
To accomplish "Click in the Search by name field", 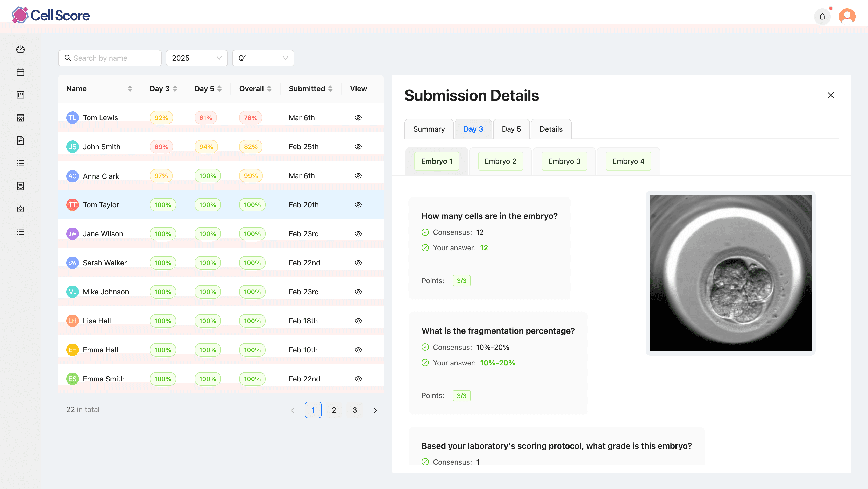I will [x=110, y=58].
